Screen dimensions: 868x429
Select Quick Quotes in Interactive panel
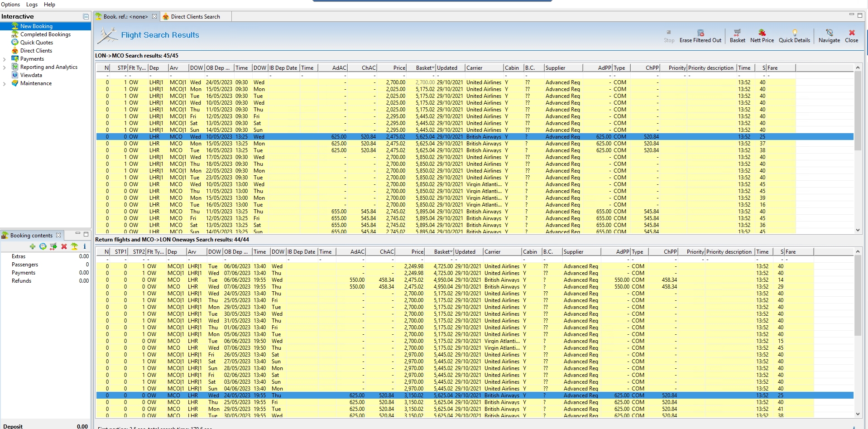click(x=36, y=43)
